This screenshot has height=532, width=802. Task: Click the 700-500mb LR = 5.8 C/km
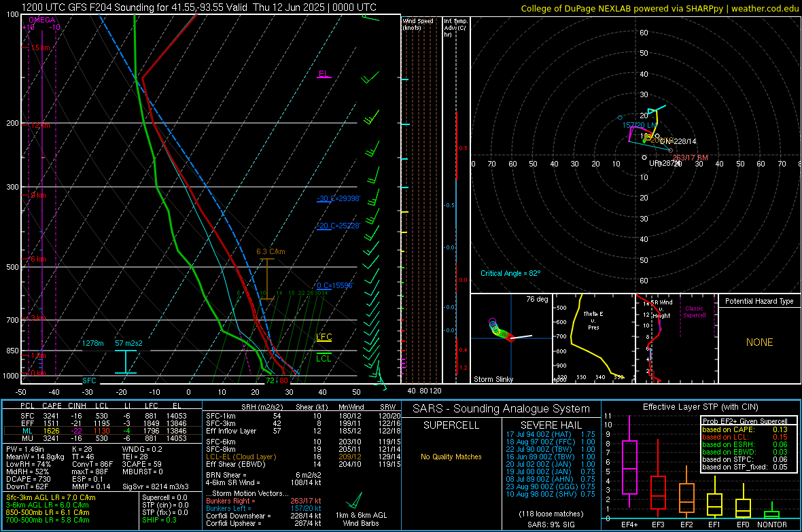(48, 520)
